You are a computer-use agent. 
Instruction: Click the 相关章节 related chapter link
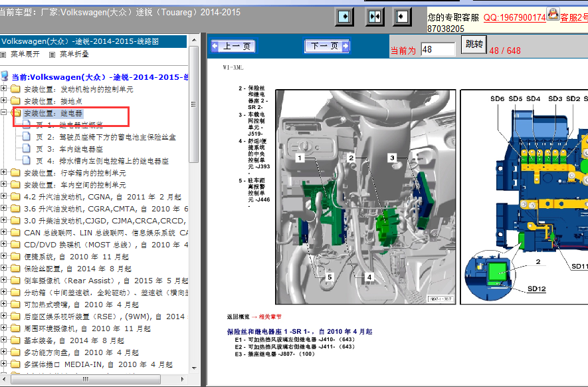[270, 317]
